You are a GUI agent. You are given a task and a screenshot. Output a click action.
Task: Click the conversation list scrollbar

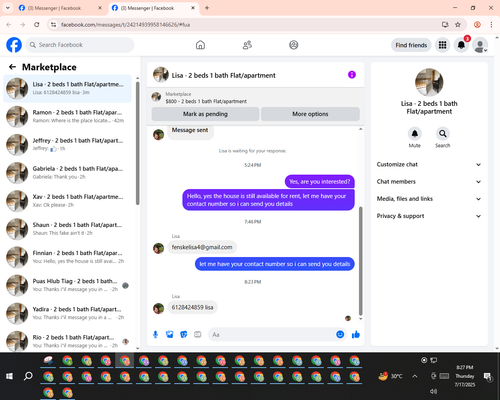pos(137,143)
